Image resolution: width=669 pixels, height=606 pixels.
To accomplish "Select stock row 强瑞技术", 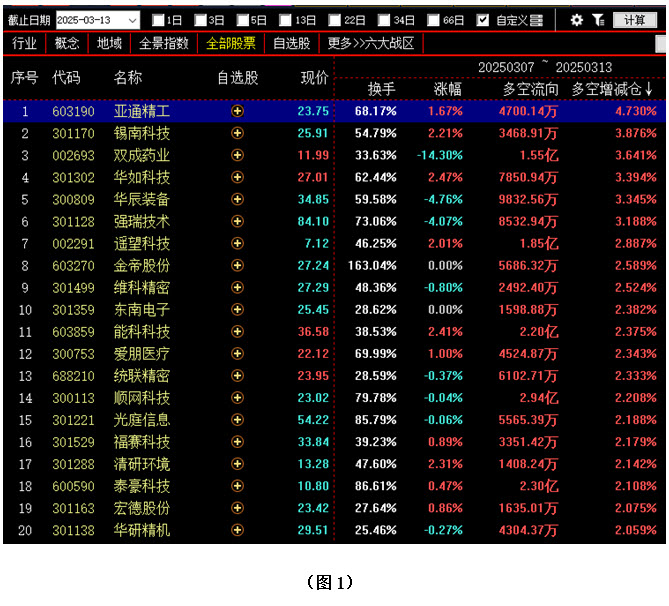I will (x=141, y=221).
